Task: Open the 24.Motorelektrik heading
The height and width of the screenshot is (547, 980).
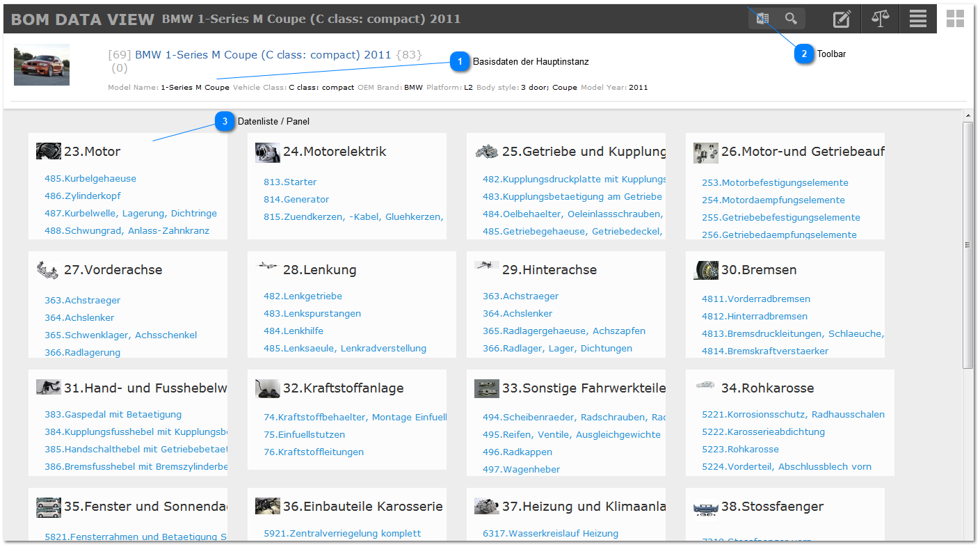Action: click(x=335, y=152)
